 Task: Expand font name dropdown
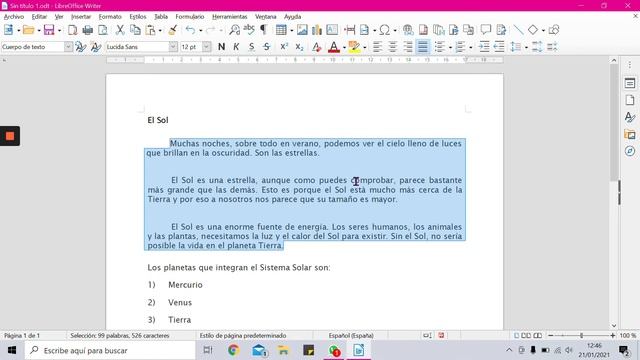(x=173, y=47)
